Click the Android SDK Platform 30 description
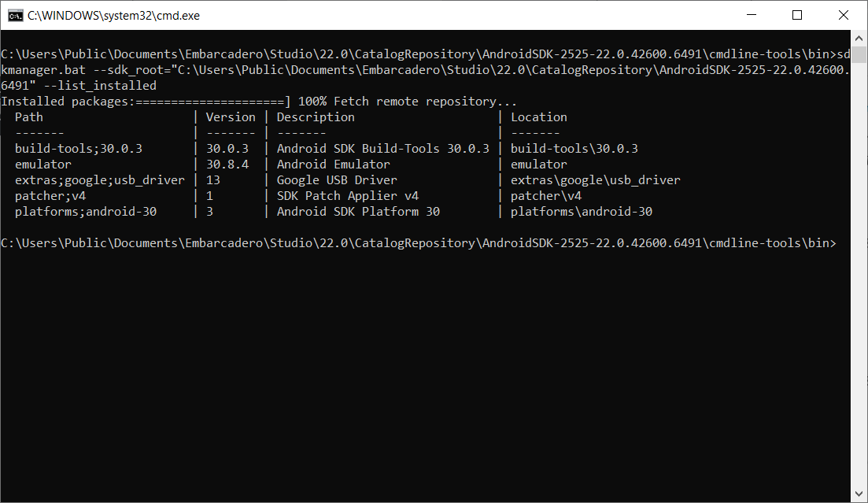Image resolution: width=868 pixels, height=503 pixels. click(358, 212)
